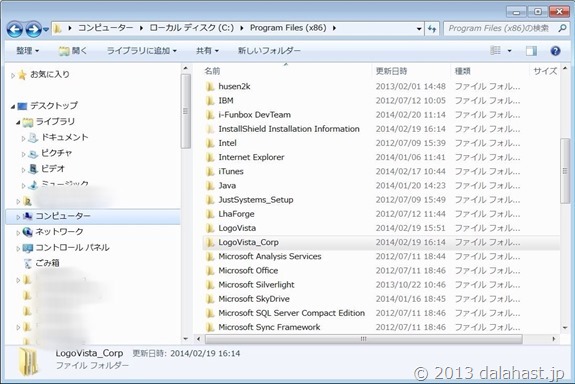This screenshot has width=575, height=384.
Task: Sort by the 名前 column header
Action: (x=212, y=71)
